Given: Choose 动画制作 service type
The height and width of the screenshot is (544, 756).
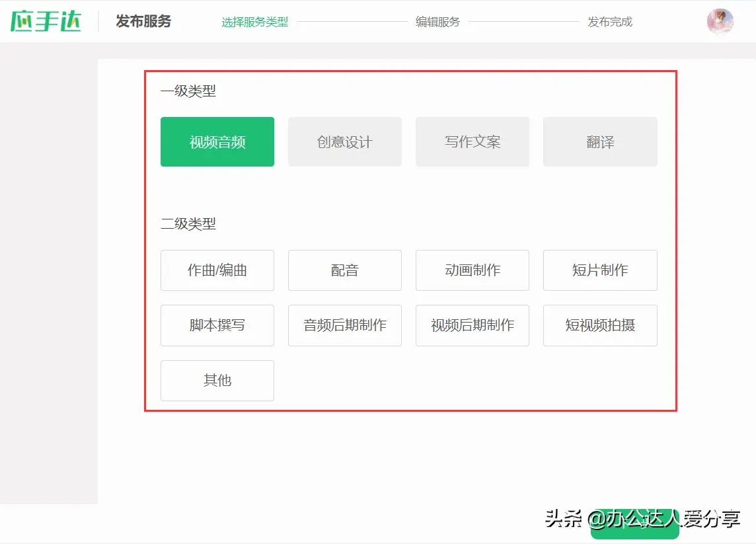Looking at the screenshot, I should [x=472, y=270].
